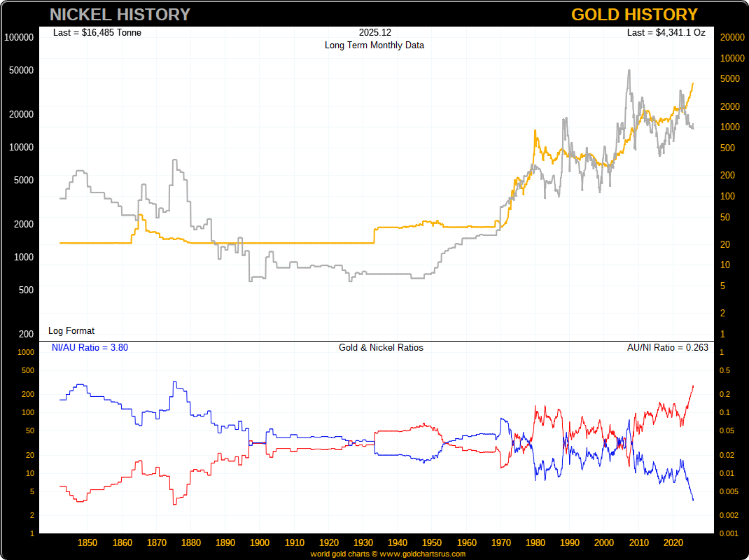Viewport: 749px width, 560px height.
Task: Click the 100000 nickel axis label
Action: point(19,37)
